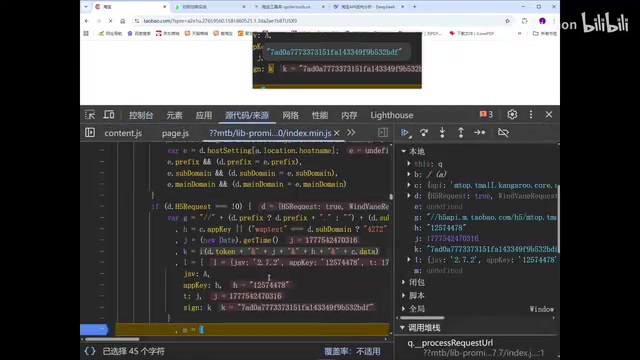The width and height of the screenshot is (640, 360).
Task: Click the code editor vertical scrollbar thumb
Action: [391, 197]
